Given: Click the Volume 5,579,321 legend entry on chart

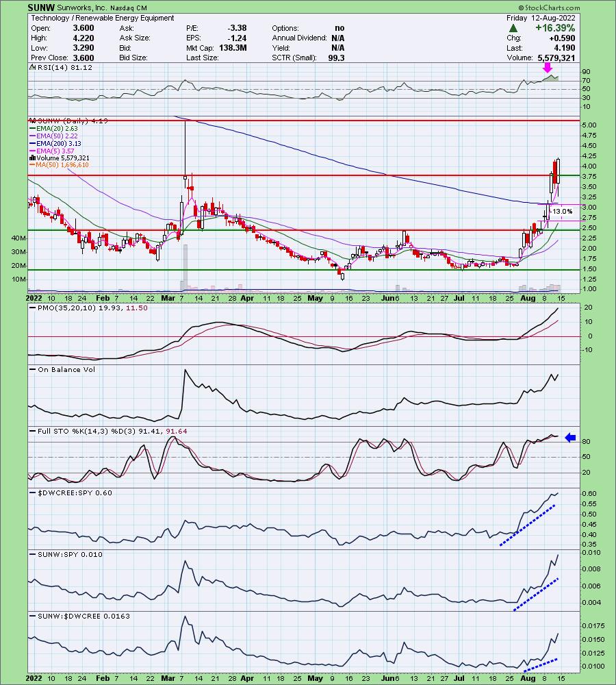Looking at the screenshot, I should click(60, 158).
